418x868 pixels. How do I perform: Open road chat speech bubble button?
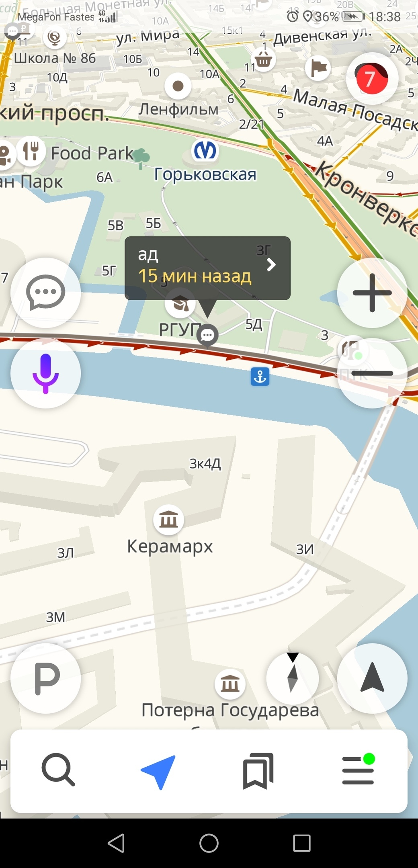tap(45, 293)
